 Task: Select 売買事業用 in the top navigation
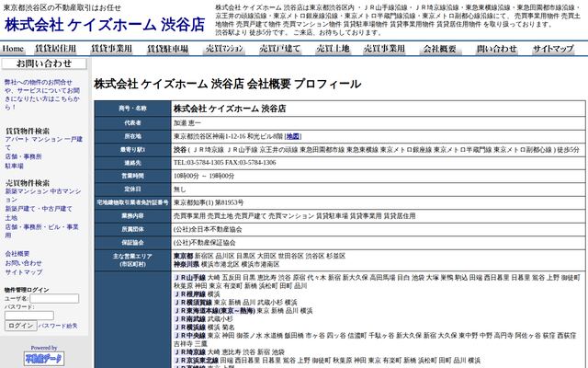pos(384,49)
